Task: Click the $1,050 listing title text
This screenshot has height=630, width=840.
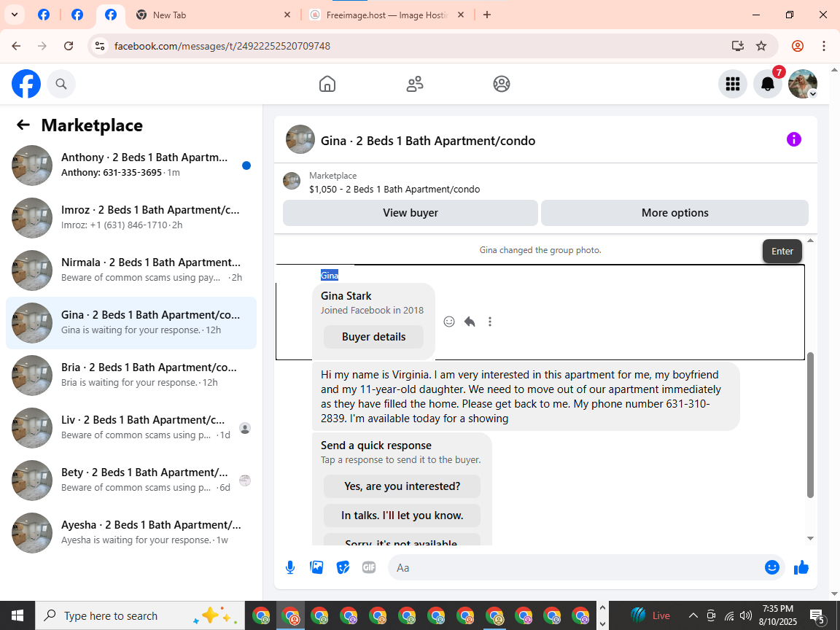Action: click(x=394, y=189)
